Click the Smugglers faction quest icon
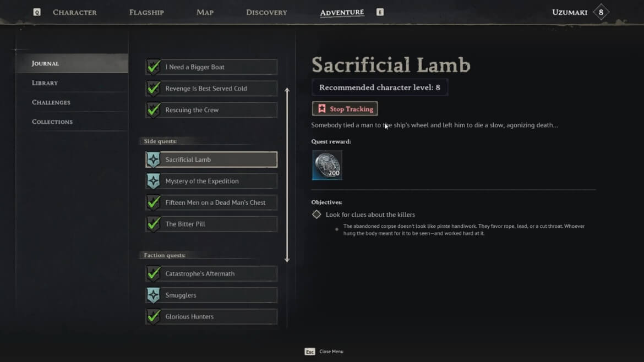Image resolution: width=644 pixels, height=362 pixels. coord(154,295)
